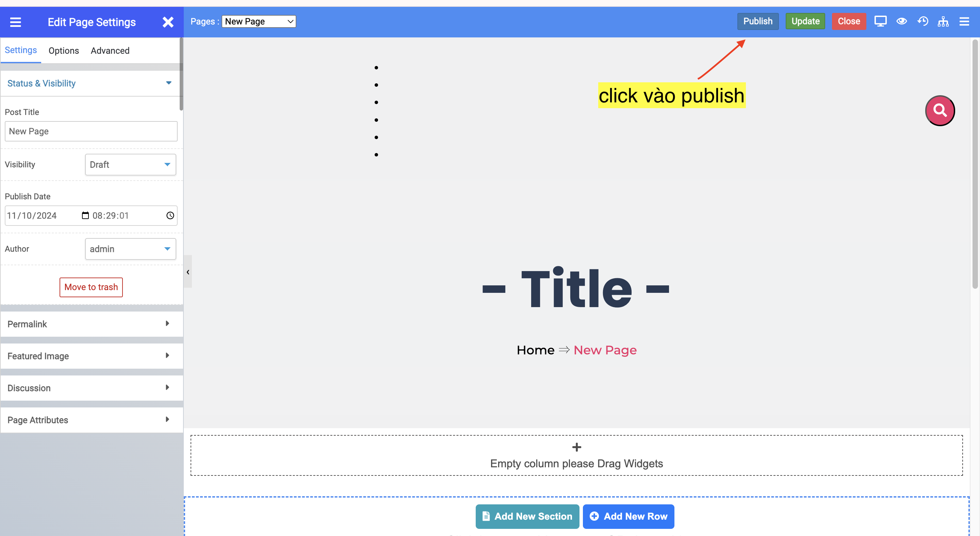Toggle the Featured Image section expander
This screenshot has width=980, height=536.
(x=166, y=355)
